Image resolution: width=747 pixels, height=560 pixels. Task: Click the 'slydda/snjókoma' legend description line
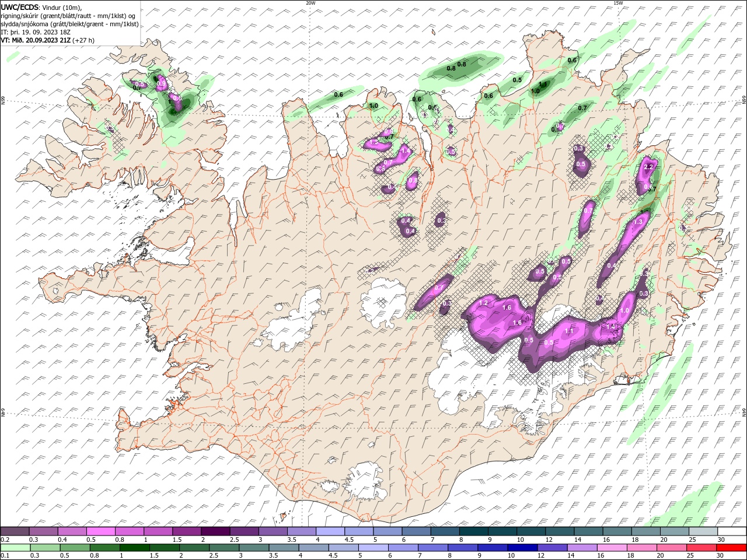tap(70, 24)
